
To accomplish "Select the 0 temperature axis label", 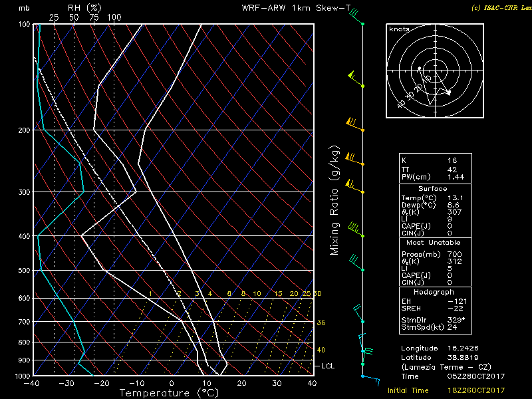I will tap(172, 384).
